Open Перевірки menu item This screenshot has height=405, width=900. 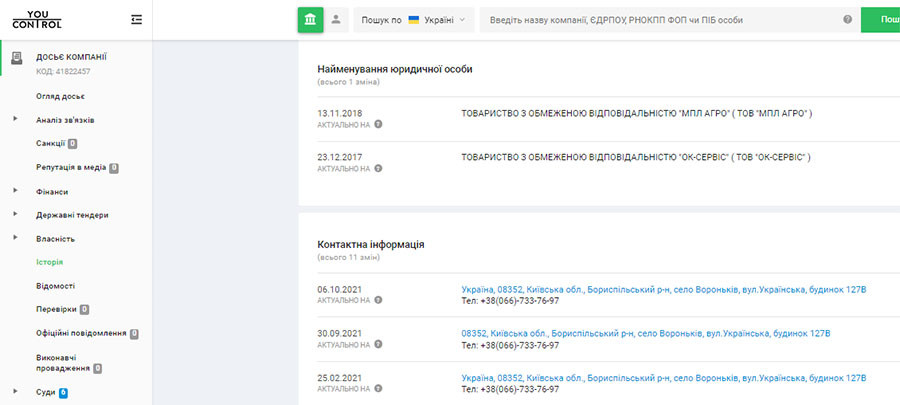[x=56, y=309]
